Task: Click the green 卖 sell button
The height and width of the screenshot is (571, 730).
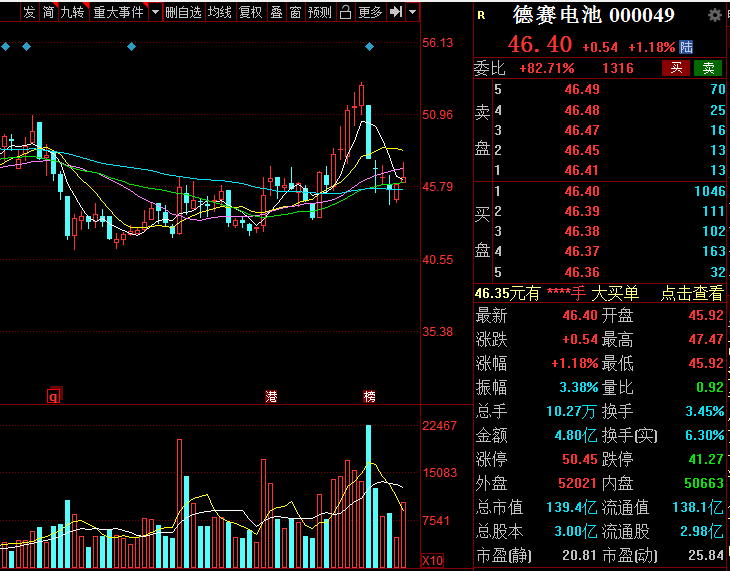Action: (x=708, y=68)
